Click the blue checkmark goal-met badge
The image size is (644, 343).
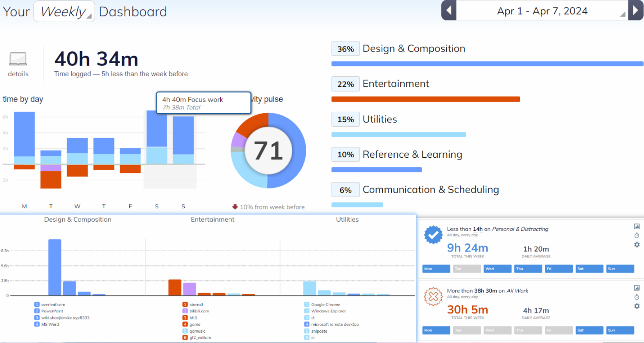[433, 235]
